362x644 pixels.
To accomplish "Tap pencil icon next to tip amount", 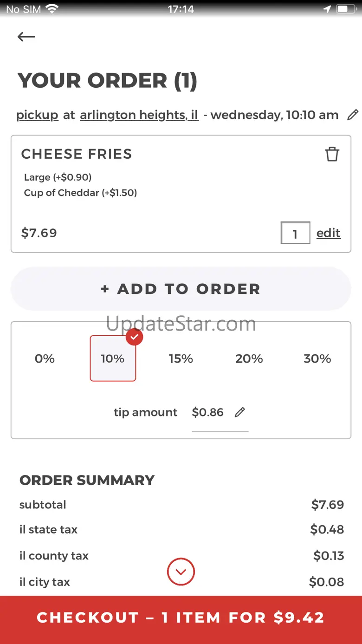I will [x=239, y=412].
